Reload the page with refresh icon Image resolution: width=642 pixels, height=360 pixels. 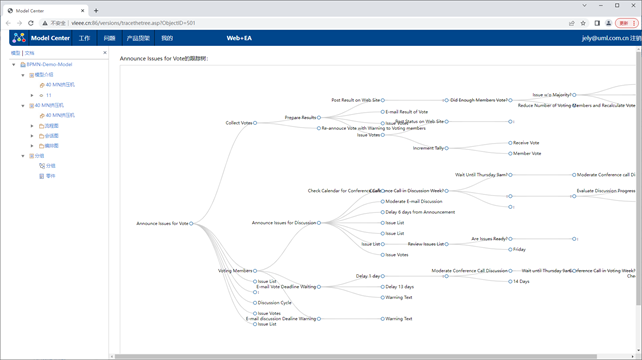tap(31, 23)
